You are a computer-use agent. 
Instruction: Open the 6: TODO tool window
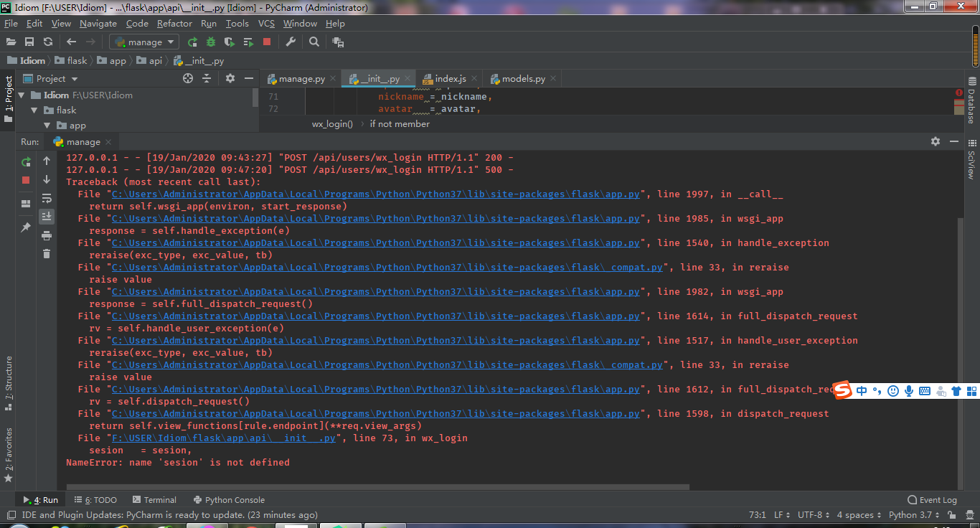[95, 500]
